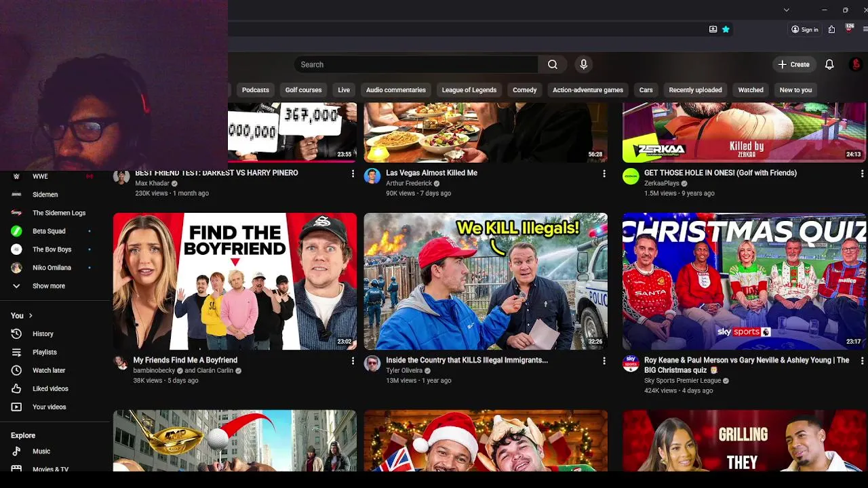Click the search magnifier button
868x488 pixels.
pos(553,64)
